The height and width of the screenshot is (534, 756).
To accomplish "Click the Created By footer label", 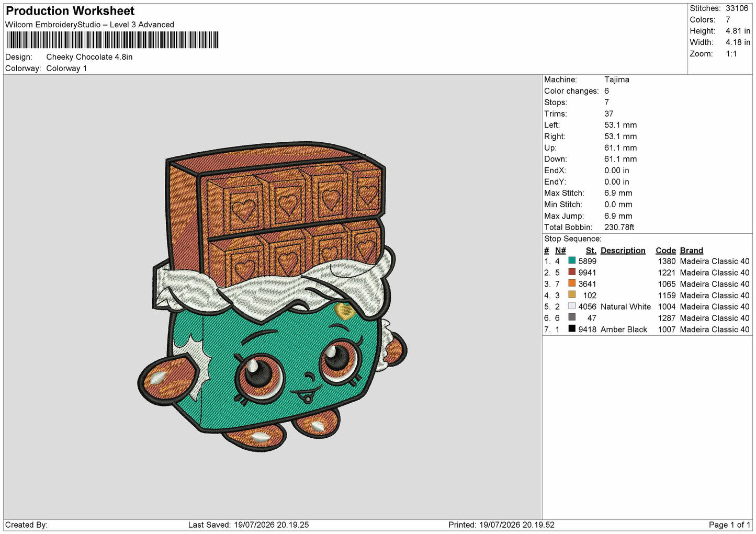I will (x=26, y=525).
